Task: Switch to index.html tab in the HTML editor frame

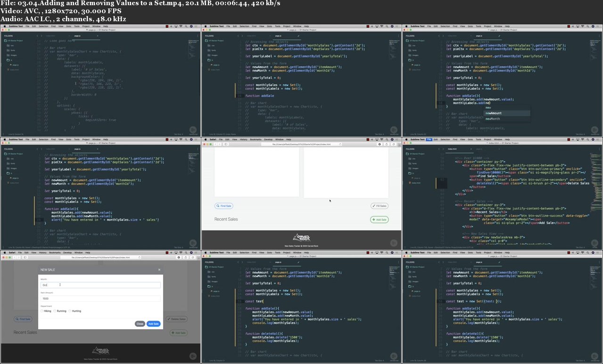Action: pyautogui.click(x=453, y=149)
